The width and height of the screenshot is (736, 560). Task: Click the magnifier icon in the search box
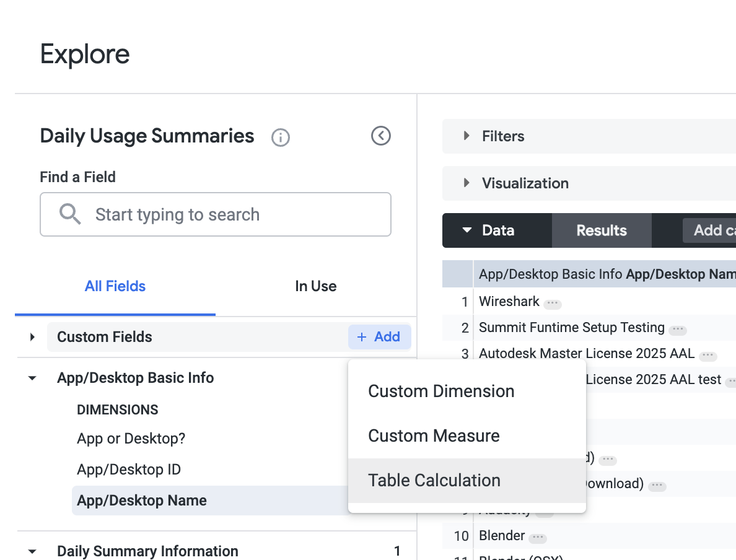(x=70, y=214)
